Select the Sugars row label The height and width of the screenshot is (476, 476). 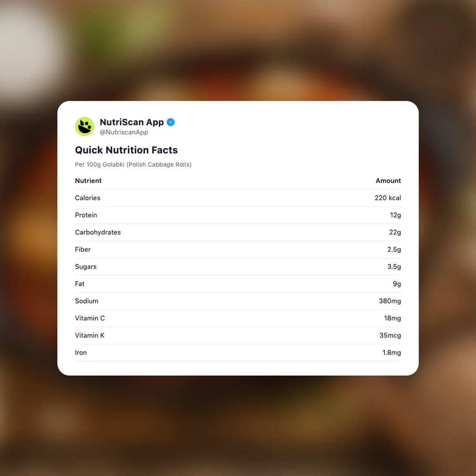coord(86,267)
